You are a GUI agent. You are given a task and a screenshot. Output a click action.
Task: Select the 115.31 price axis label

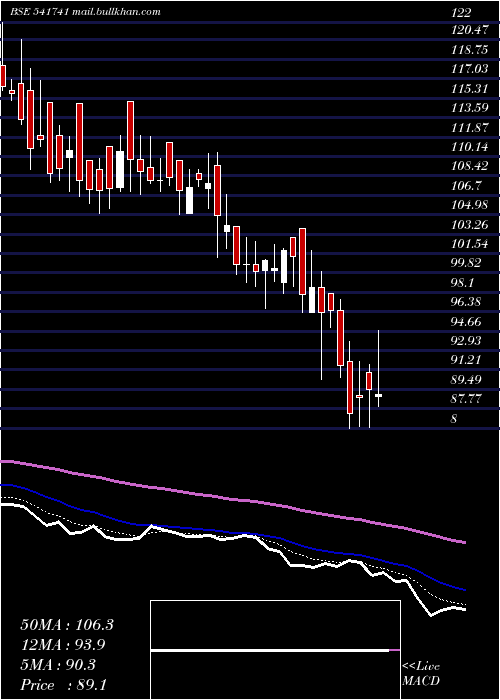point(469,88)
